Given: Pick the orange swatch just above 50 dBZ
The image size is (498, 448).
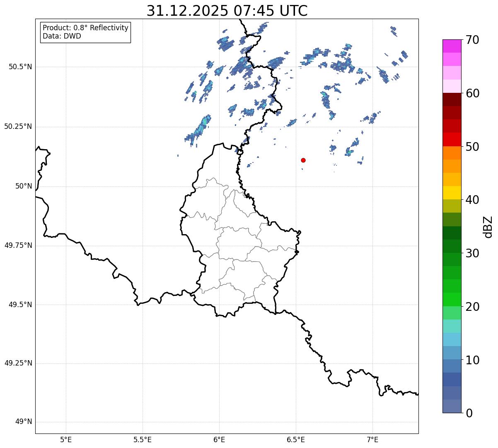Looking at the screenshot, I should [452, 153].
